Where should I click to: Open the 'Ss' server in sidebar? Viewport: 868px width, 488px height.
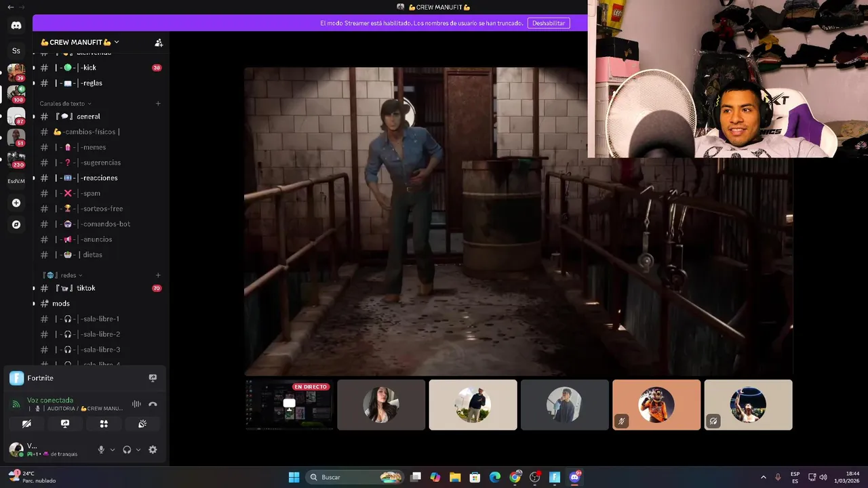[16, 51]
